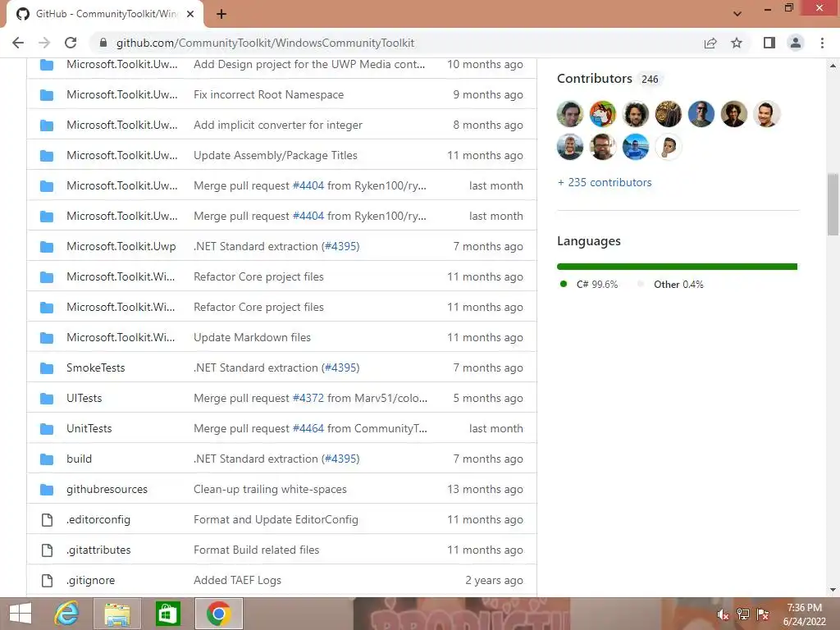The width and height of the screenshot is (840, 630).
Task: Open pull request #4372 link
Action: pyautogui.click(x=308, y=398)
